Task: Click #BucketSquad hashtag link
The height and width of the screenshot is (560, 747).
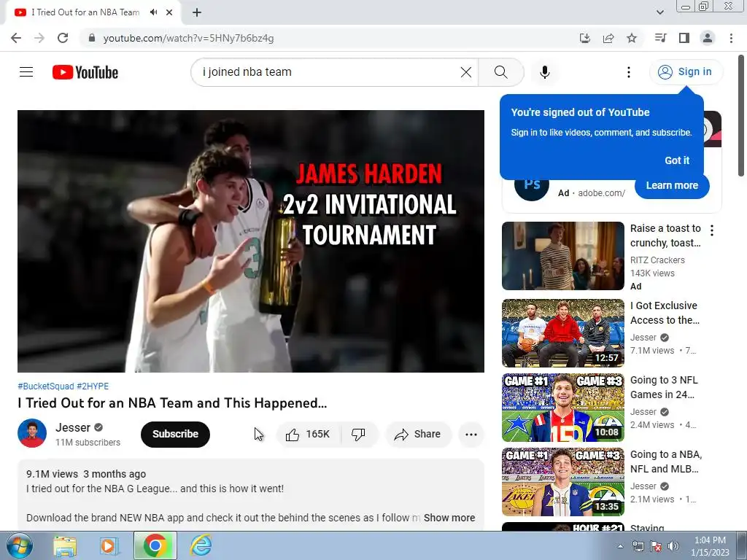Action: [x=46, y=386]
